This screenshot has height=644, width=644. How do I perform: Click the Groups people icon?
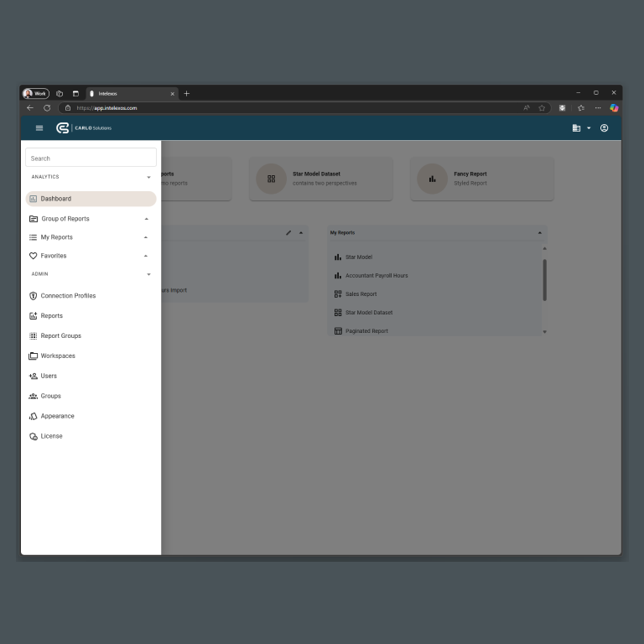(x=34, y=397)
